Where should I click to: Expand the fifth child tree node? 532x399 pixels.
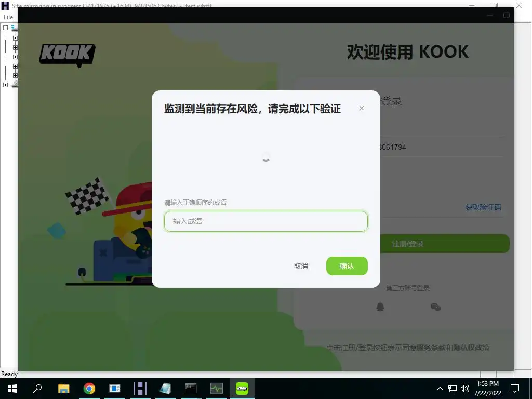(15, 76)
